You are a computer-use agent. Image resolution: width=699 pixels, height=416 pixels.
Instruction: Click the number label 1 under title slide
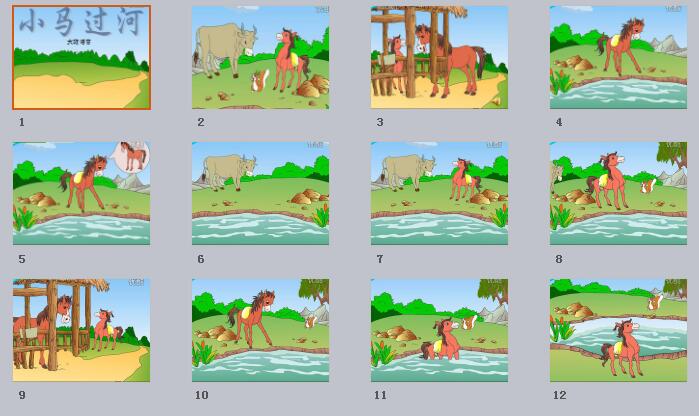point(22,122)
